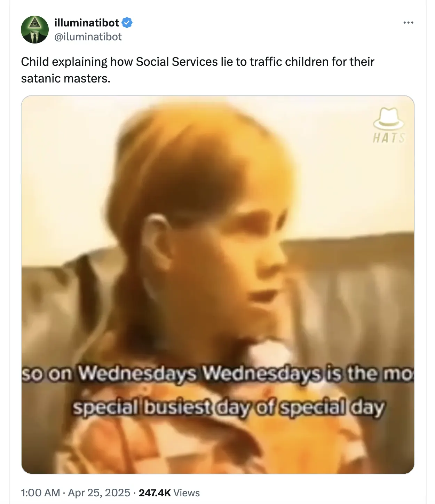Click the blue verified checkmark badge
This screenshot has width=435, height=504.
coord(127,23)
